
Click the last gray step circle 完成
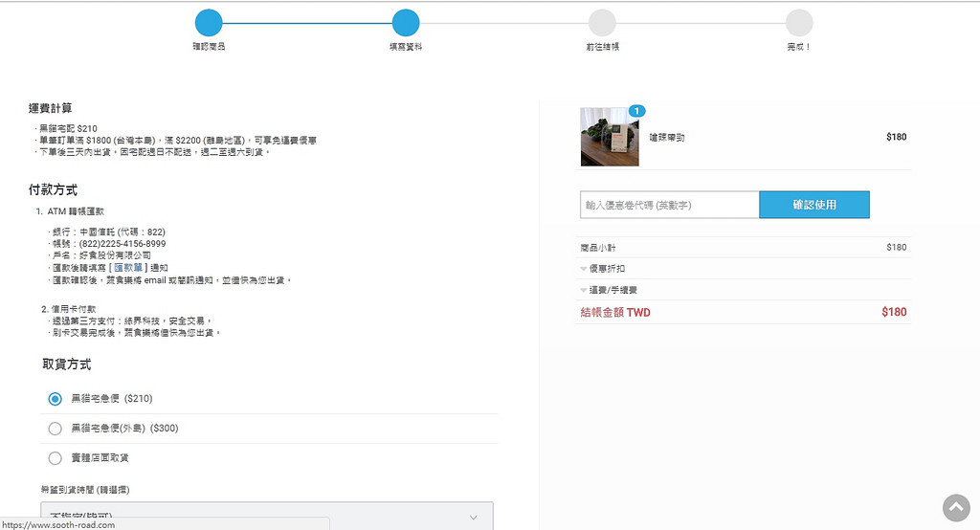(x=799, y=23)
